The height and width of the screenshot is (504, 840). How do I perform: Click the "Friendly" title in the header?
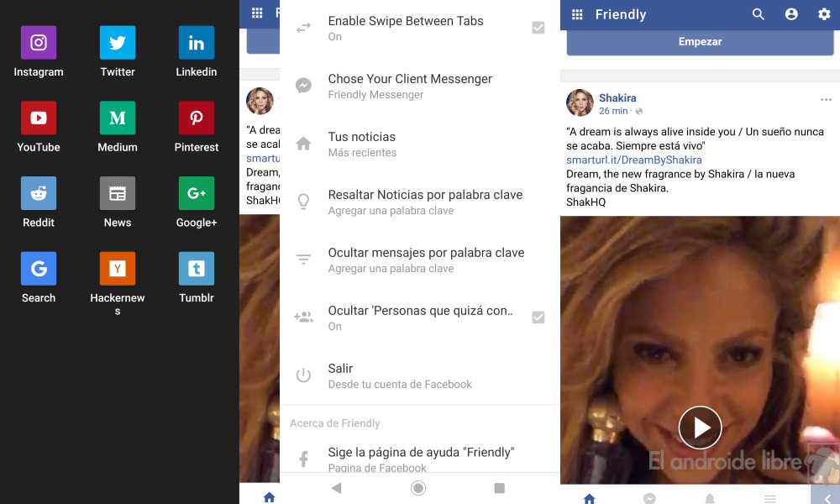click(621, 14)
